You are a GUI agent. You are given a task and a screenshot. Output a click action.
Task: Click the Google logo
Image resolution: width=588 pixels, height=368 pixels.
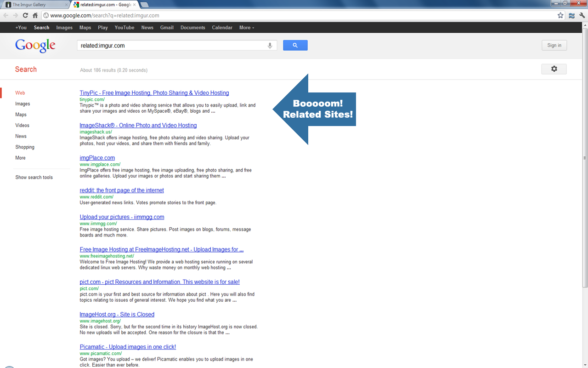[35, 46]
